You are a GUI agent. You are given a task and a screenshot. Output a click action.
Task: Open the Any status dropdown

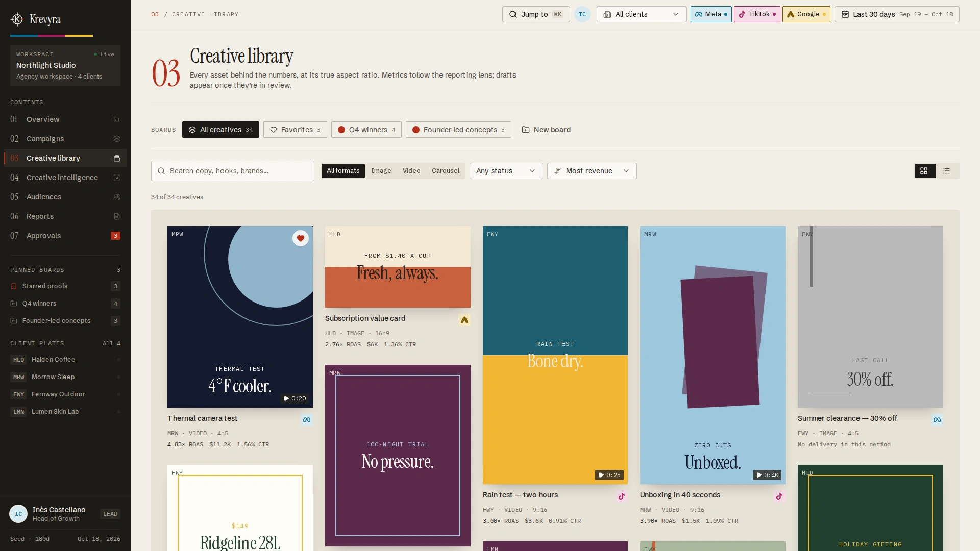tap(506, 171)
